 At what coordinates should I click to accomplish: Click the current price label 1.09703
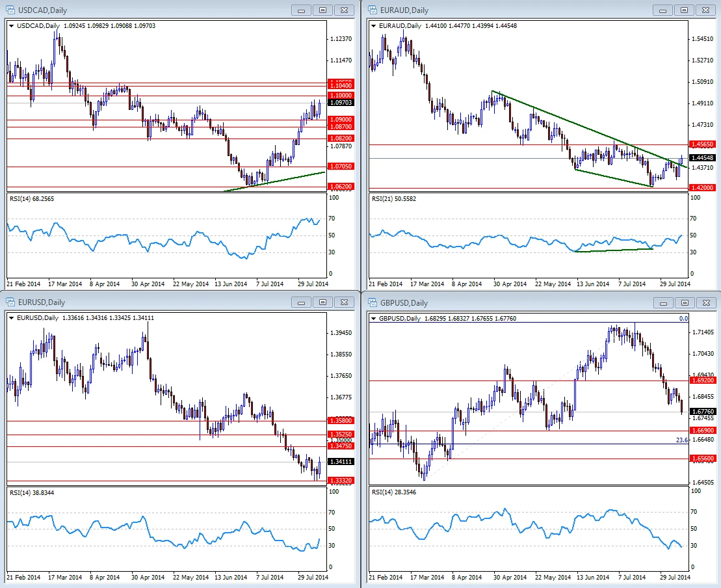[341, 103]
